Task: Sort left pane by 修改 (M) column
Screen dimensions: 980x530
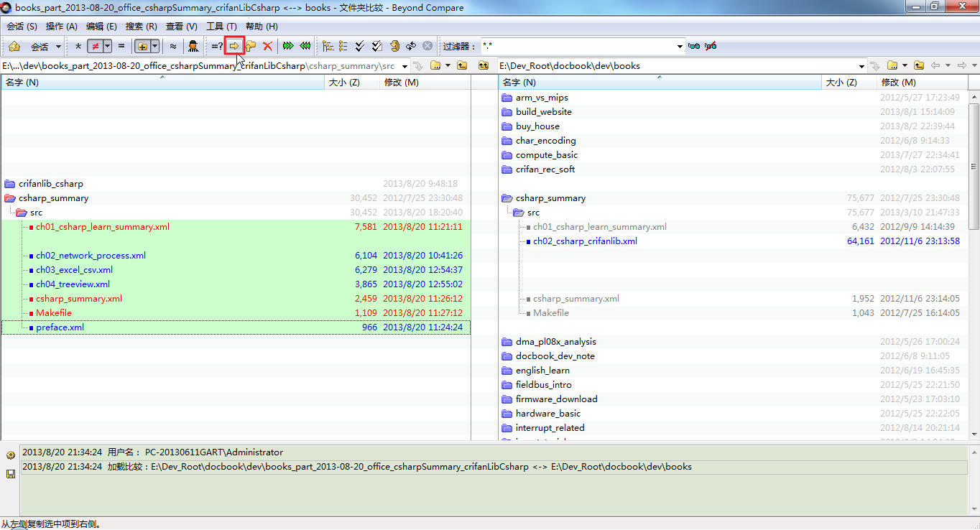Action: 425,83
